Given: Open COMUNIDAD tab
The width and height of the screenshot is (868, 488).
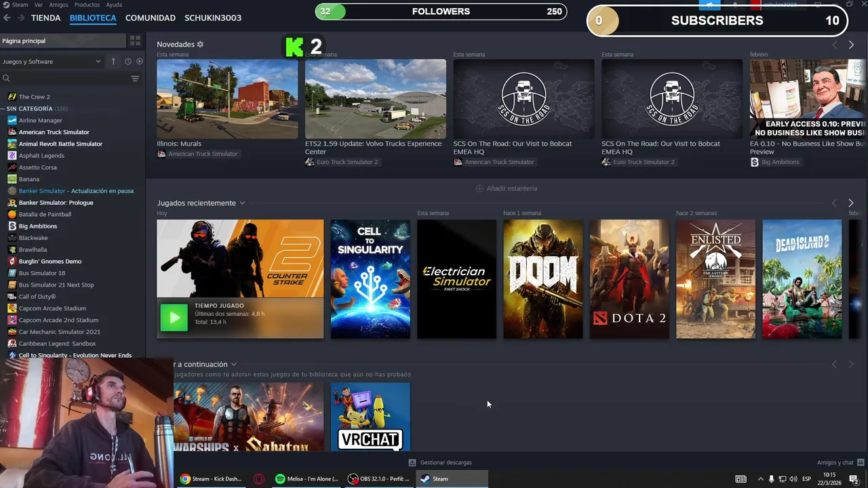Looking at the screenshot, I should (151, 18).
